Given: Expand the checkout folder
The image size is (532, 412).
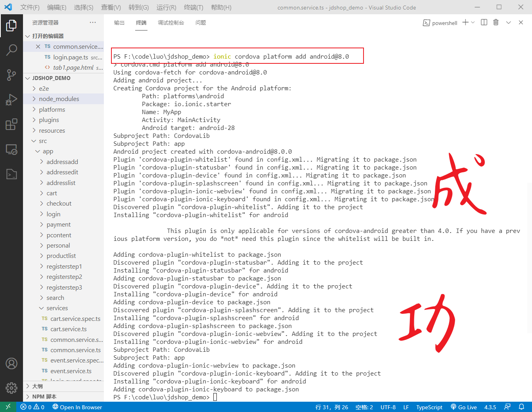Looking at the screenshot, I should point(63,204).
